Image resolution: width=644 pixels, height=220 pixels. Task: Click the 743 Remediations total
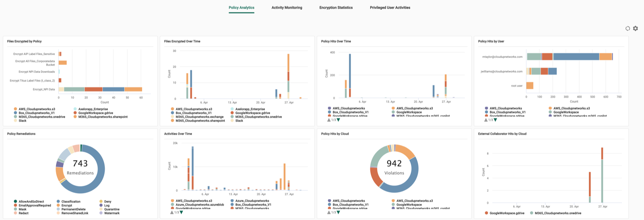tap(80, 163)
